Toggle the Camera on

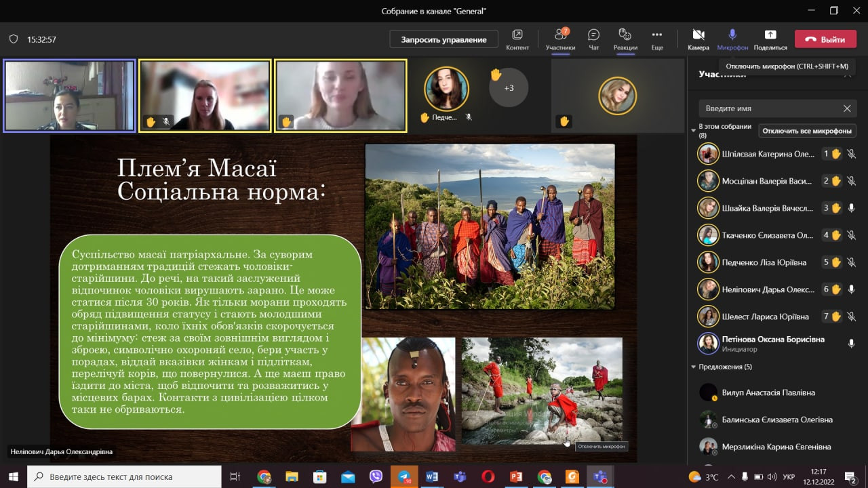coord(698,39)
